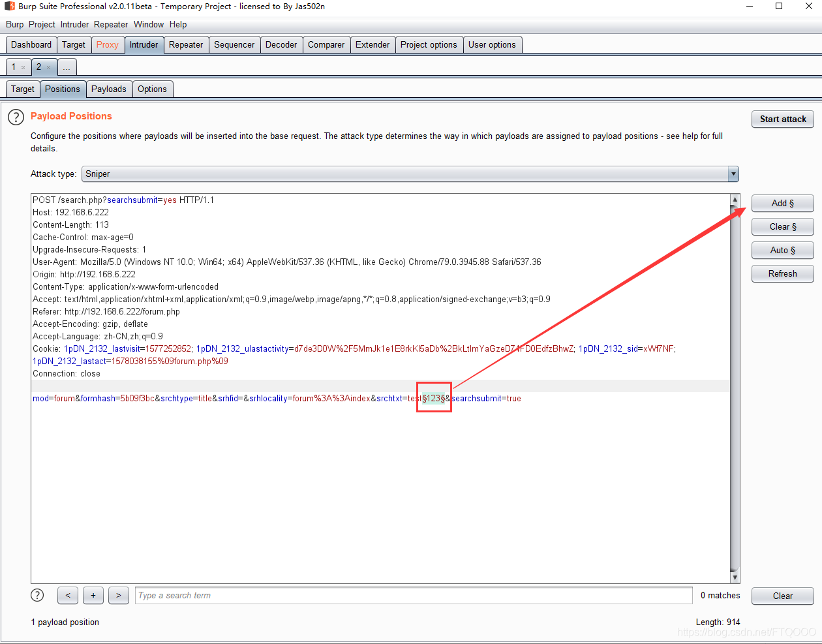Expand the Attack type dropdown arrow

click(733, 174)
